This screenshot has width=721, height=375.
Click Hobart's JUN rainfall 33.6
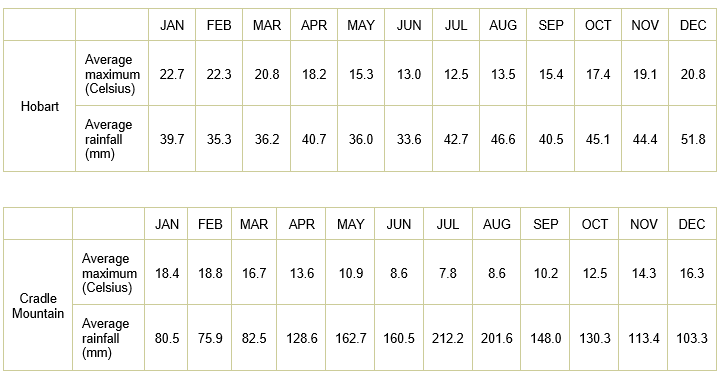tap(409, 139)
